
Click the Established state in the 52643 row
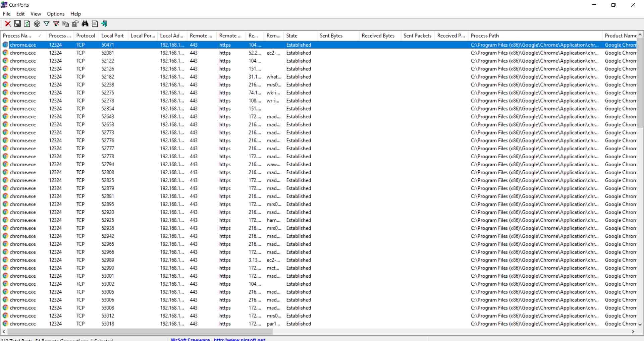tap(299, 116)
